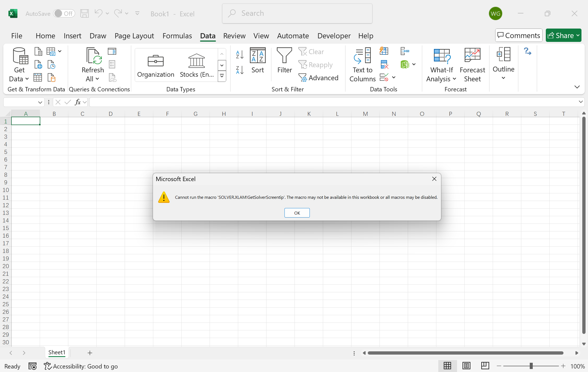The height and width of the screenshot is (372, 588).
Task: Click the Remove Duplicates icon
Action: point(384,64)
